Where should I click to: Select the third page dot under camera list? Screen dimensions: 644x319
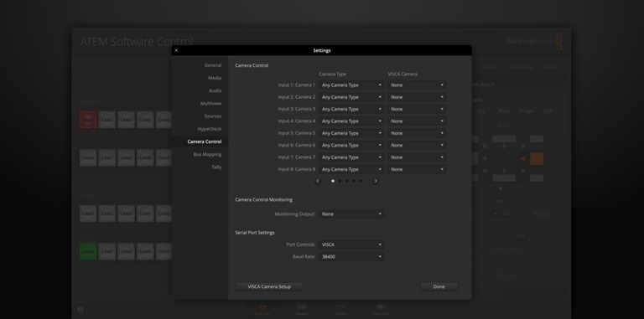click(x=346, y=181)
